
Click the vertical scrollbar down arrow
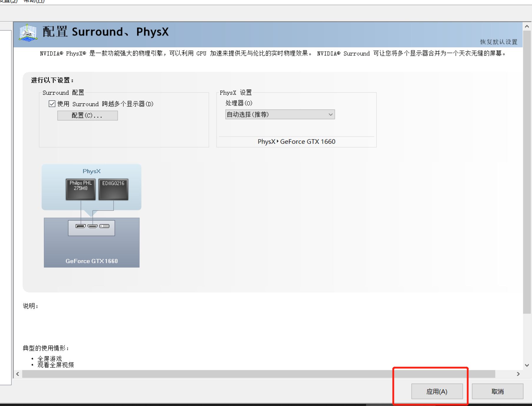point(527,365)
